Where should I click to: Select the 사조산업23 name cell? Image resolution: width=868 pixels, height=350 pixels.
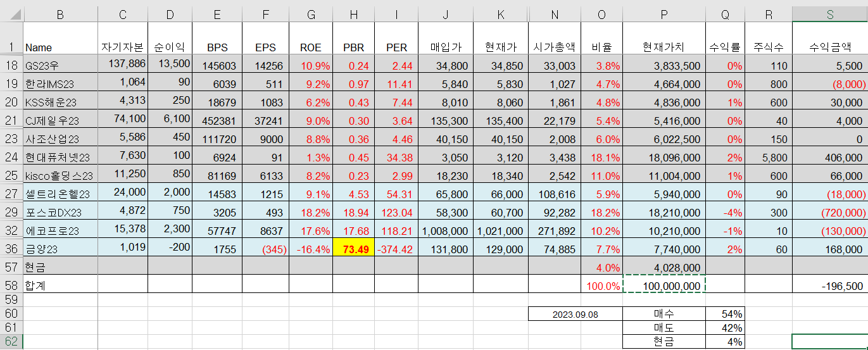[60, 138]
